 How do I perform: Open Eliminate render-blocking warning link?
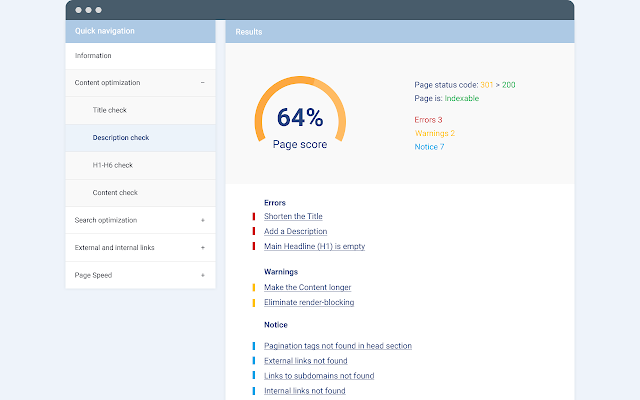[x=309, y=302]
